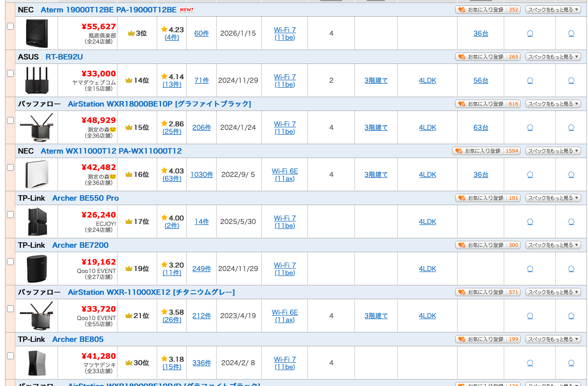Image resolution: width=588 pixels, height=386 pixels.
Task: Open NEC Aterm 19000T12BE product thumbnail
Action: [37, 33]
